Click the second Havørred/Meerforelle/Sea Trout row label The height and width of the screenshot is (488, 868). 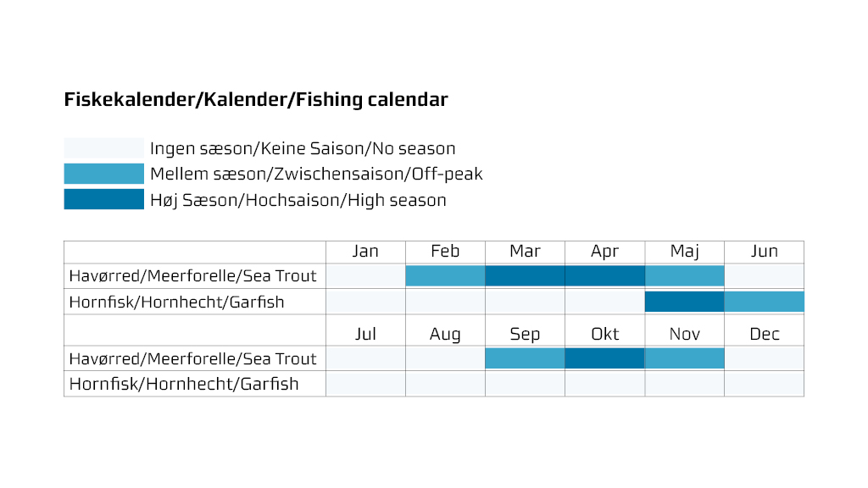(192, 358)
